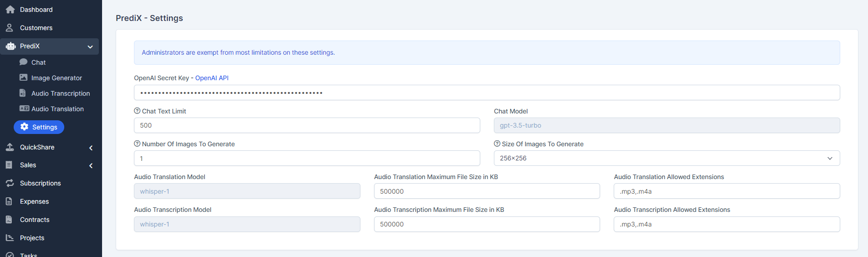Click the Sales receipt icon
Image resolution: width=868 pixels, height=257 pixels.
9,165
